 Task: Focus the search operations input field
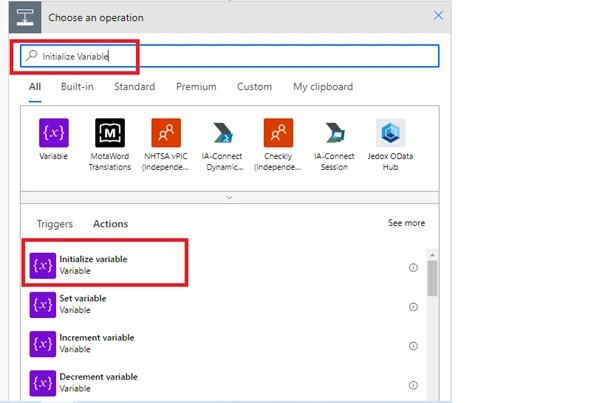click(230, 56)
